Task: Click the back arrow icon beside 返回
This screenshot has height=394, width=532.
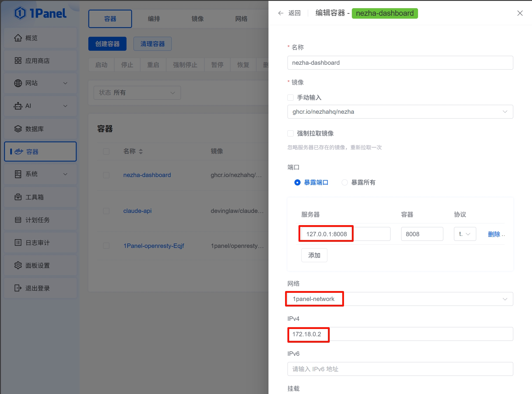Action: (x=281, y=13)
